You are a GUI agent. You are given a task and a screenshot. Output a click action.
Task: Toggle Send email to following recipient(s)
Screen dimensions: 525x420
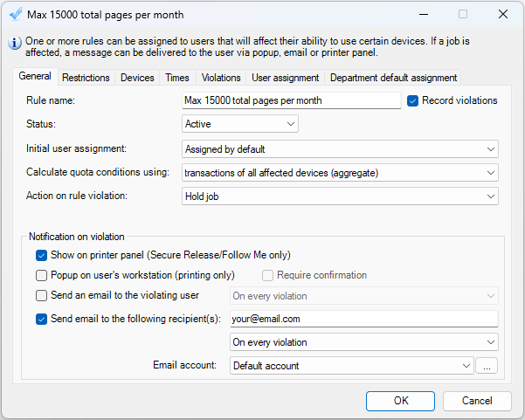[42, 319]
